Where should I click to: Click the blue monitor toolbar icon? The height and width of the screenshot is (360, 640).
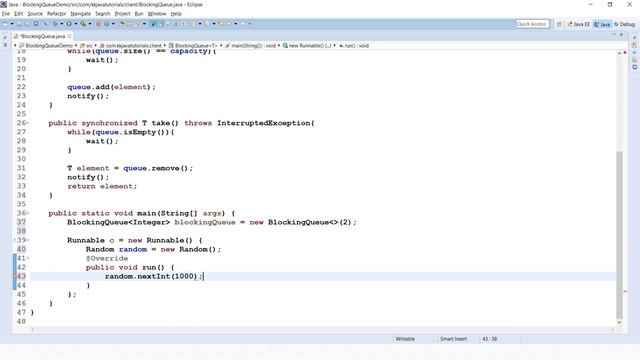[36, 24]
